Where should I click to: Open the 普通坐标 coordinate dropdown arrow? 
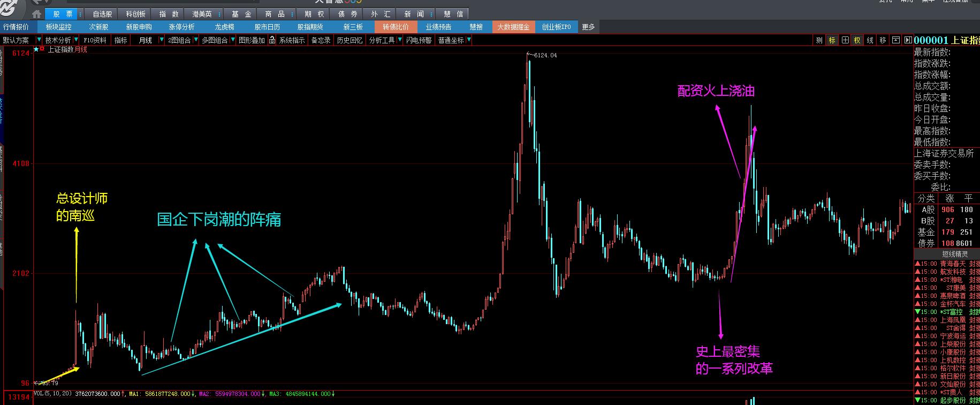tap(469, 40)
